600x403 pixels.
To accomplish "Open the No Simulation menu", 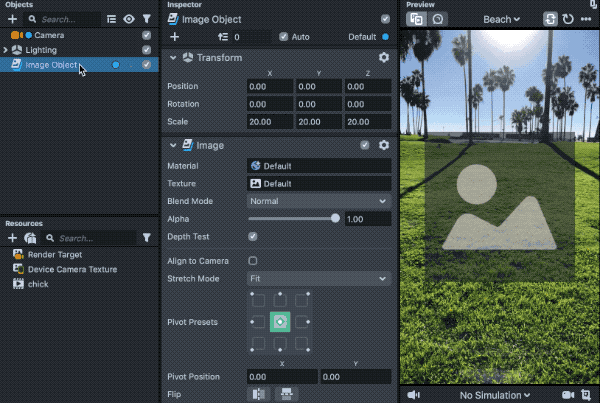I will click(493, 395).
